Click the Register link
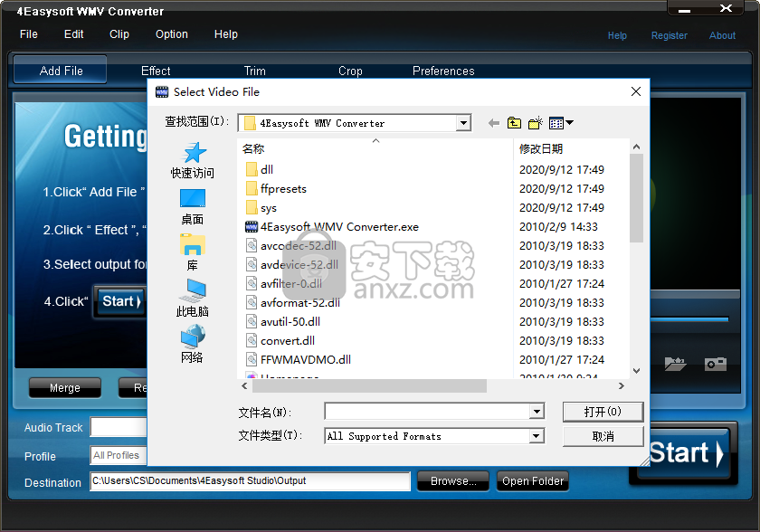The image size is (760, 532). point(670,35)
